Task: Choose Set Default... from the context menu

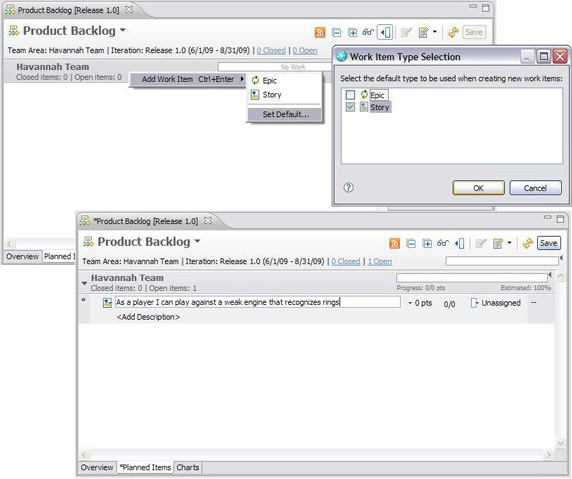Action: point(285,114)
